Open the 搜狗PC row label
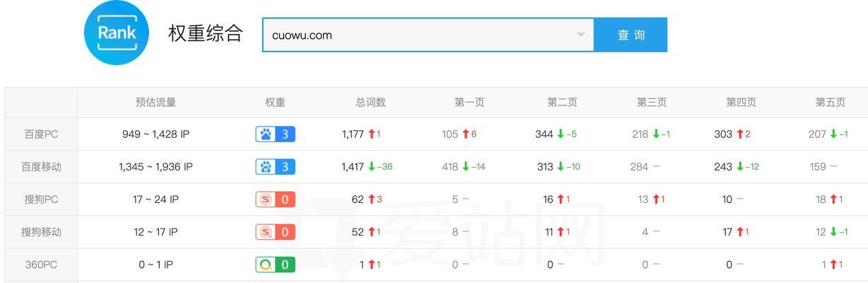This screenshot has height=283, width=868. coord(41,200)
